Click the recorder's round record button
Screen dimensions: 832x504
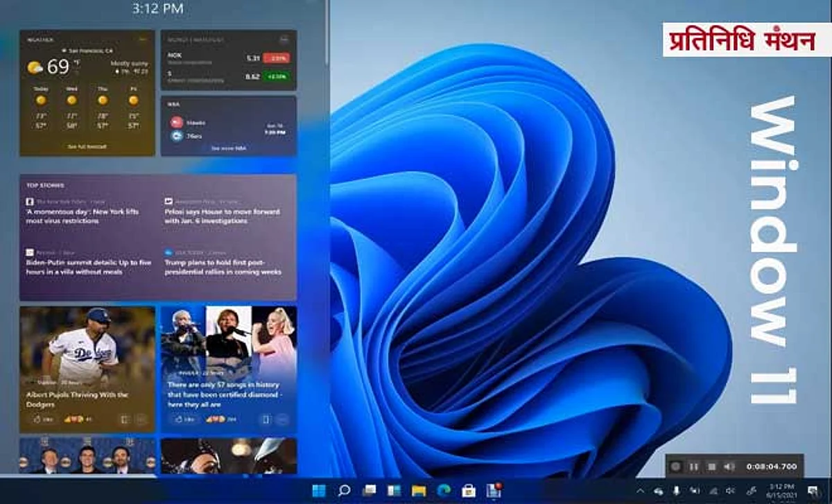pyautogui.click(x=675, y=467)
